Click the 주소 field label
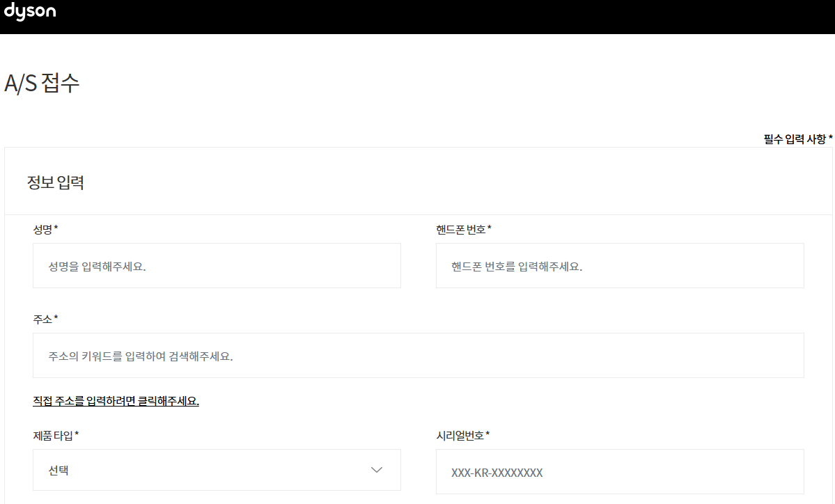835x504 pixels. click(x=42, y=319)
